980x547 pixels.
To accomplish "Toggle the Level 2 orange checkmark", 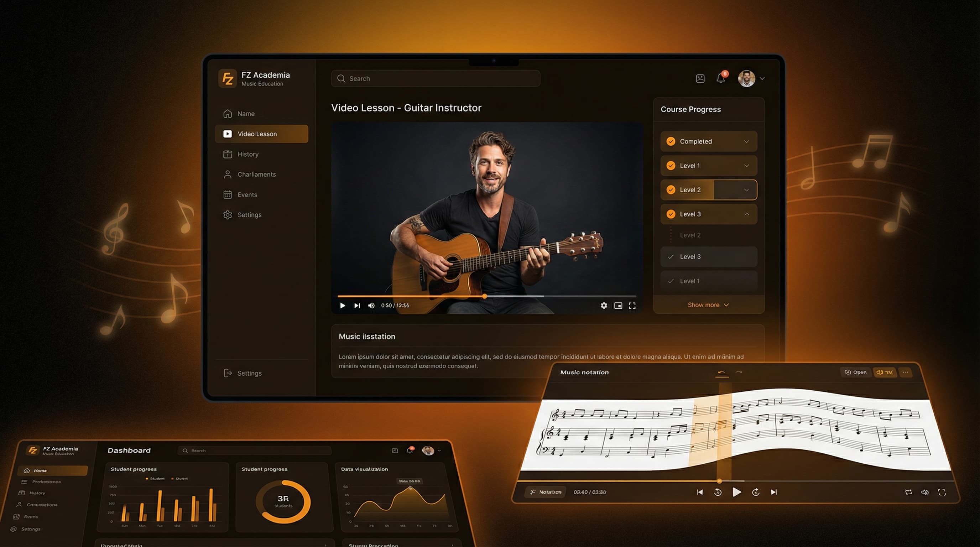I will point(671,190).
